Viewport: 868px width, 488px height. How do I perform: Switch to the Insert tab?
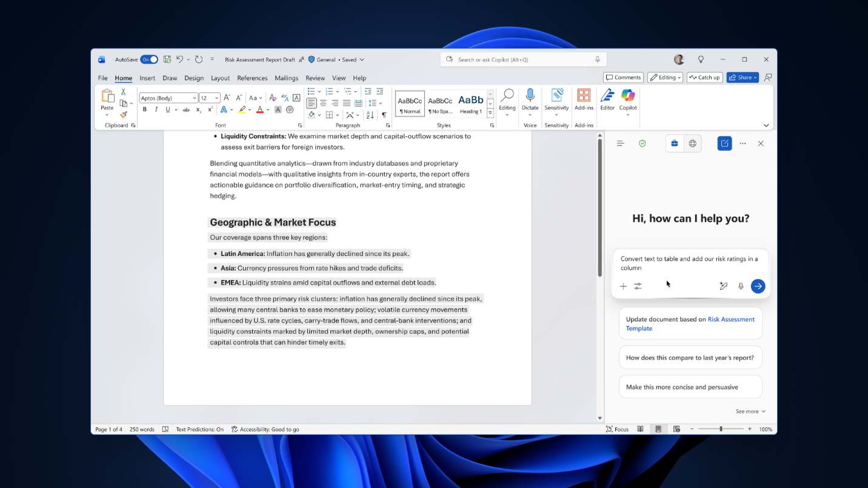147,78
